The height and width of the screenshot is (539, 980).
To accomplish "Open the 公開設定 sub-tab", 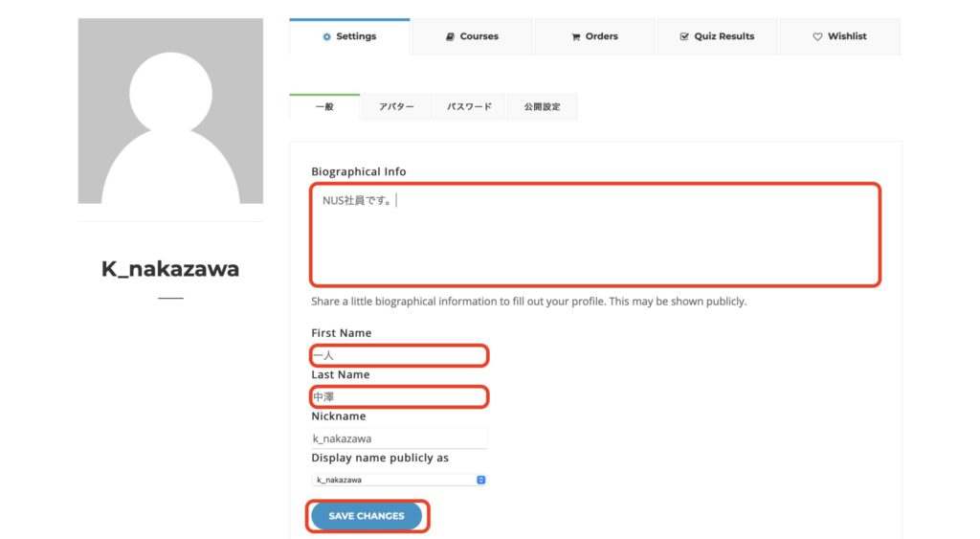I will pyautogui.click(x=542, y=107).
